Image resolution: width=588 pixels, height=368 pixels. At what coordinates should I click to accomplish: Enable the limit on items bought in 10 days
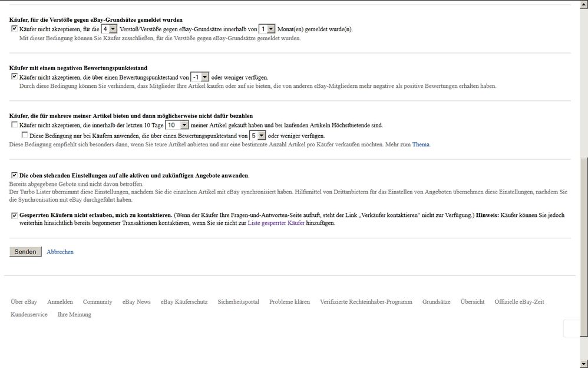point(14,125)
